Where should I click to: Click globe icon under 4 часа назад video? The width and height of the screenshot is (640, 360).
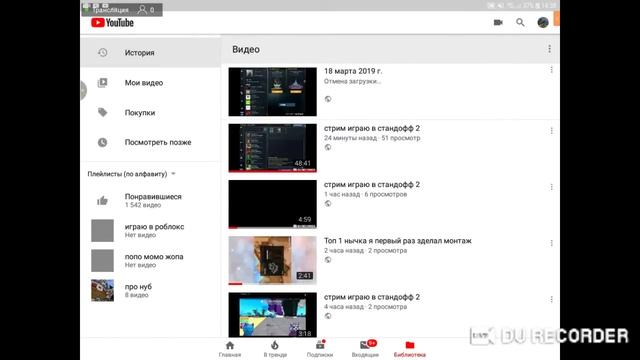328,316
